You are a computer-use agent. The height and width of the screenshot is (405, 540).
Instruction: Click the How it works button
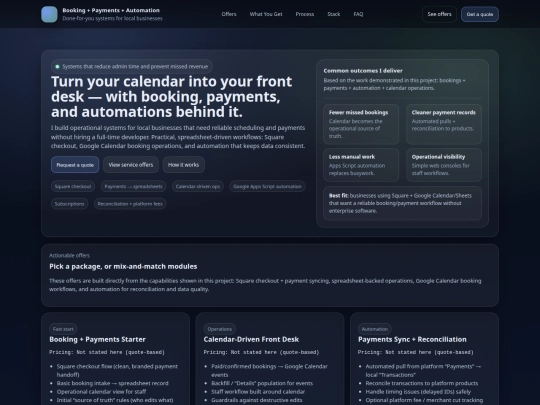(184, 165)
